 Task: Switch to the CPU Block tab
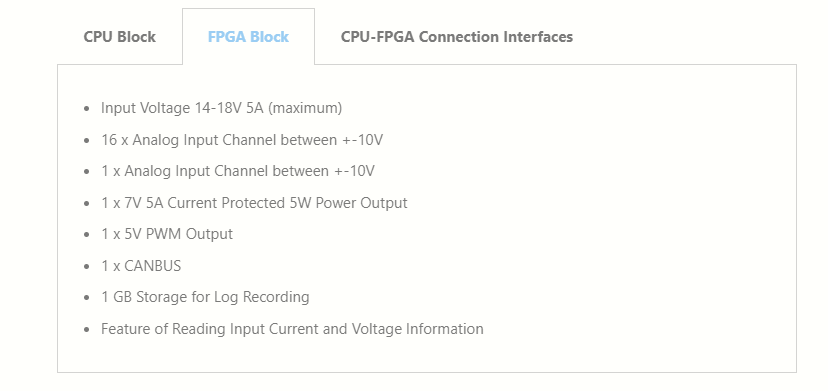click(x=119, y=37)
